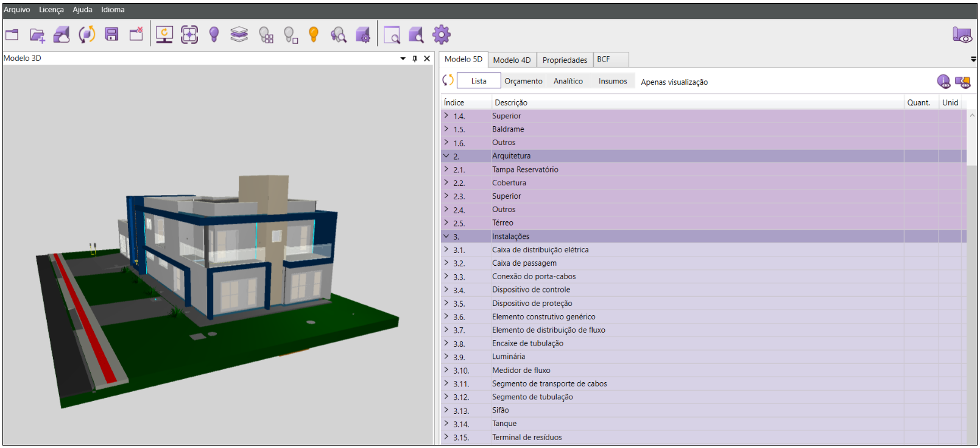This screenshot has width=980, height=448.
Task: Toggle pin on Modelo 3D panel
Action: (415, 59)
